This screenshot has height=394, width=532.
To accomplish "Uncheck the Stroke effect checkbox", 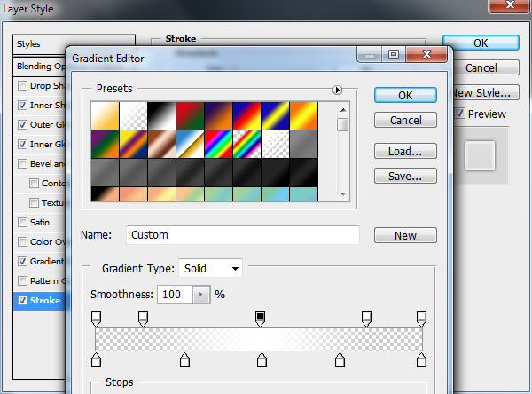I will tap(22, 300).
